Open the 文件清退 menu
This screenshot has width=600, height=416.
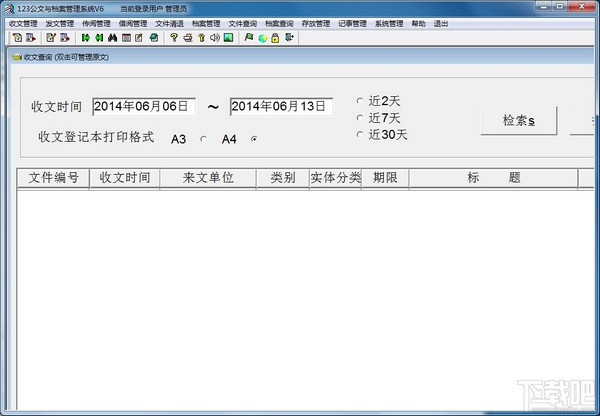pyautogui.click(x=170, y=24)
